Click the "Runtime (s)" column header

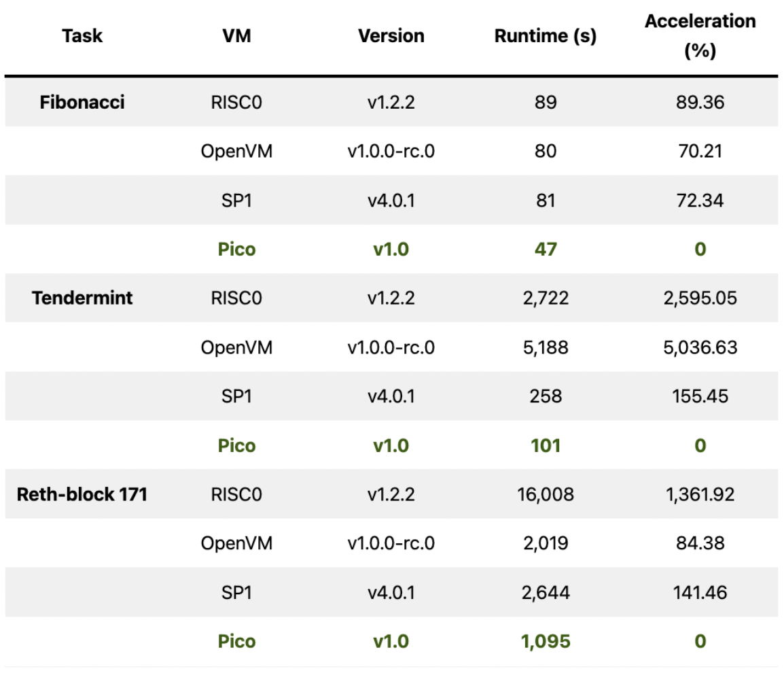click(545, 36)
